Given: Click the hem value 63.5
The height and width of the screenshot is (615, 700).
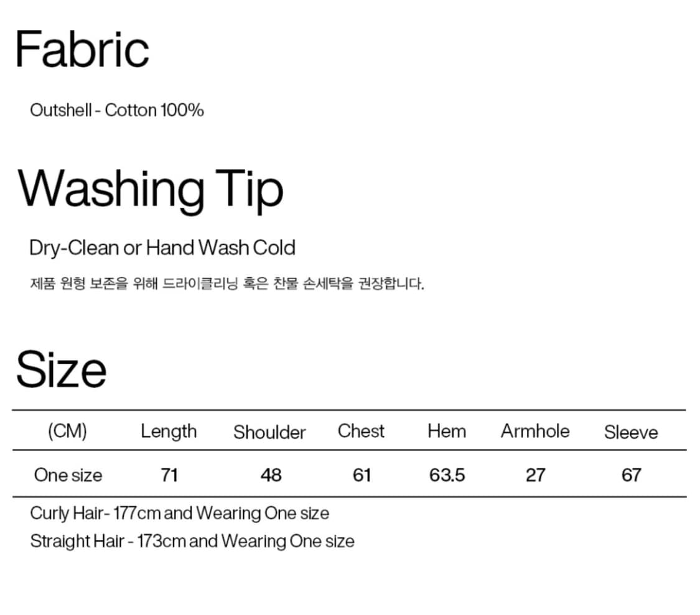Looking at the screenshot, I should click(447, 475).
